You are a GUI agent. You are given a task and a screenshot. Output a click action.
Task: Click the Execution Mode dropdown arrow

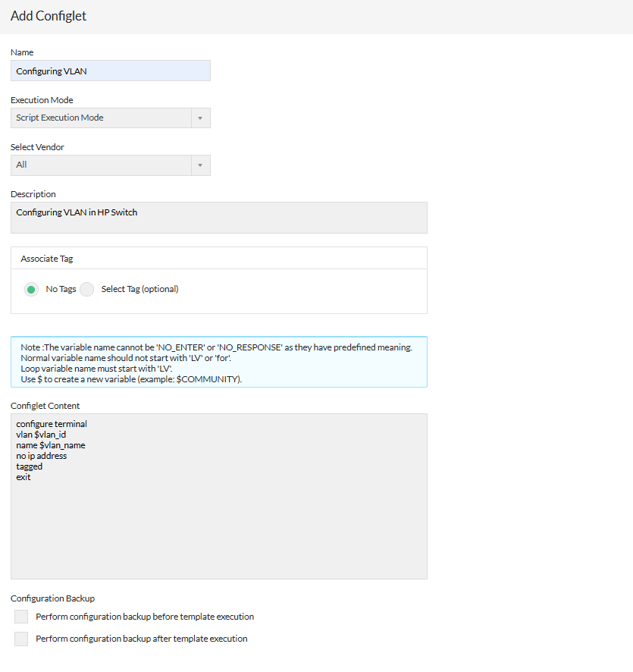point(200,118)
